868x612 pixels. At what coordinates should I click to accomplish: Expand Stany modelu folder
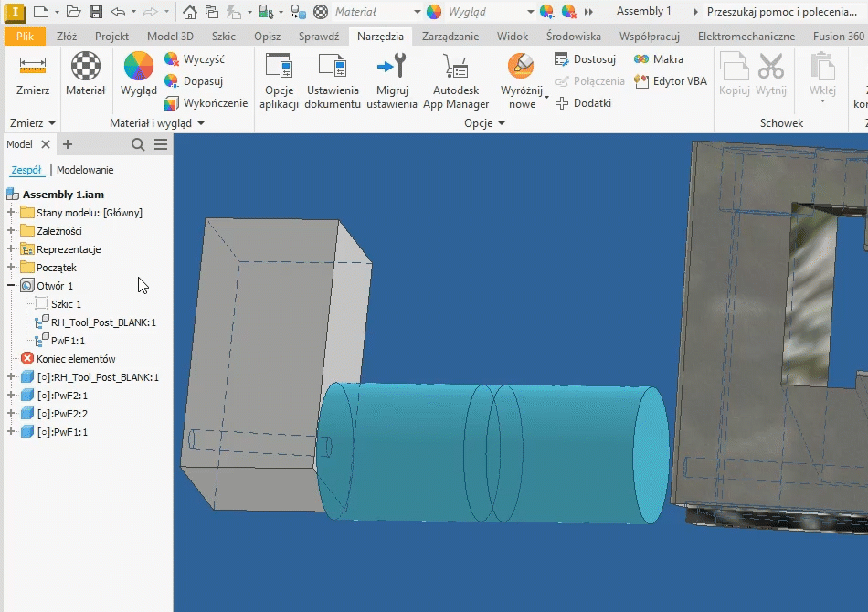(11, 212)
